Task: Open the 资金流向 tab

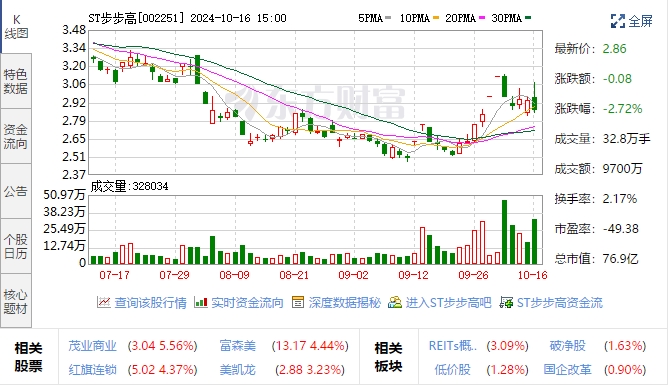Action: (16, 136)
